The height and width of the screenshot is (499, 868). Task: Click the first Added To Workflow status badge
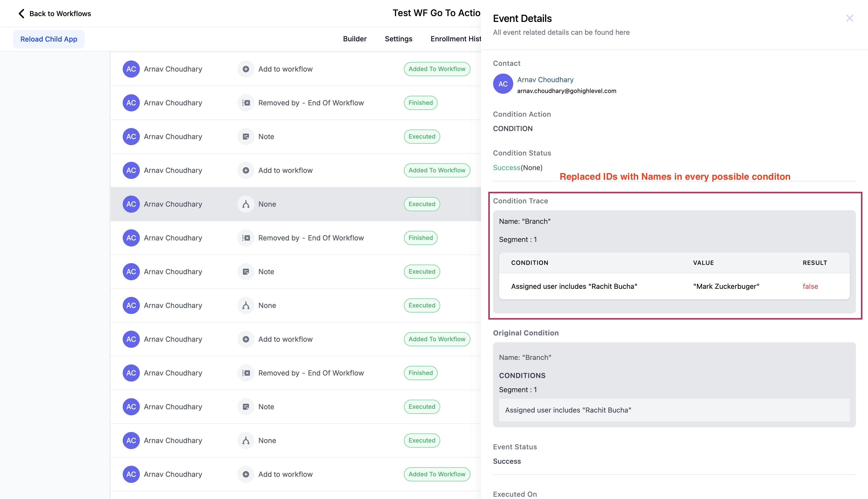pos(436,69)
